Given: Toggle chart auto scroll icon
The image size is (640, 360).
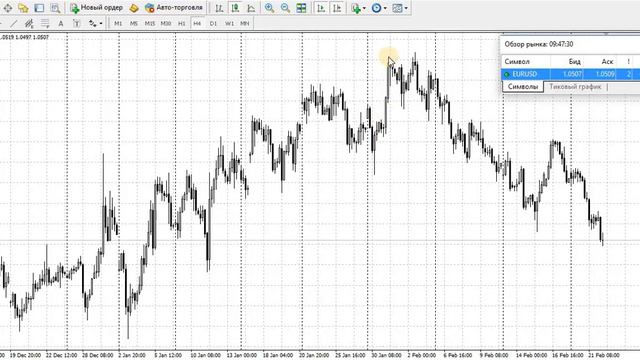Looking at the screenshot, I should click(x=321, y=8).
